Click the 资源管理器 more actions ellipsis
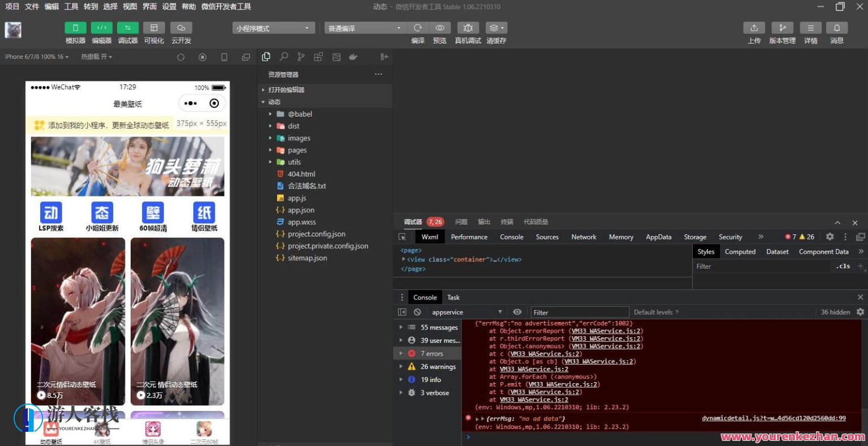 (x=378, y=74)
